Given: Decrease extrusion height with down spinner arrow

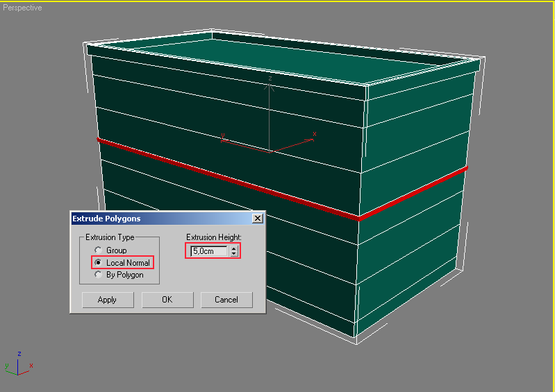Looking at the screenshot, I should point(233,253).
